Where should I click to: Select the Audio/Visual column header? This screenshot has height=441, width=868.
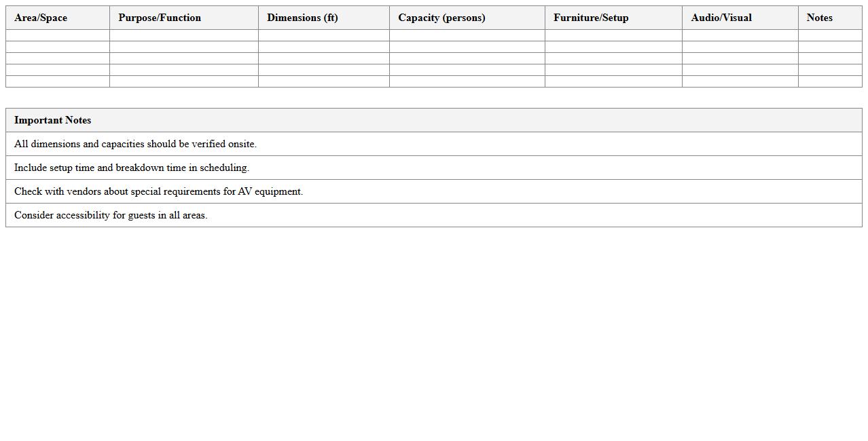tap(721, 18)
